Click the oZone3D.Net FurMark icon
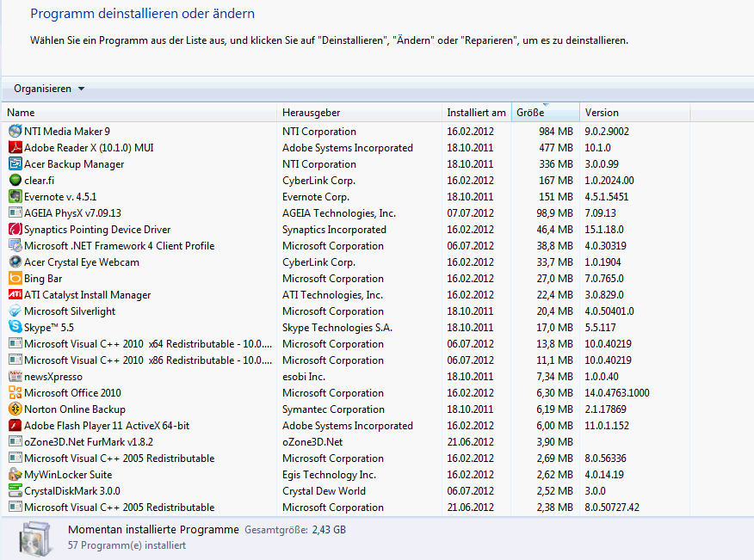 tap(15, 442)
